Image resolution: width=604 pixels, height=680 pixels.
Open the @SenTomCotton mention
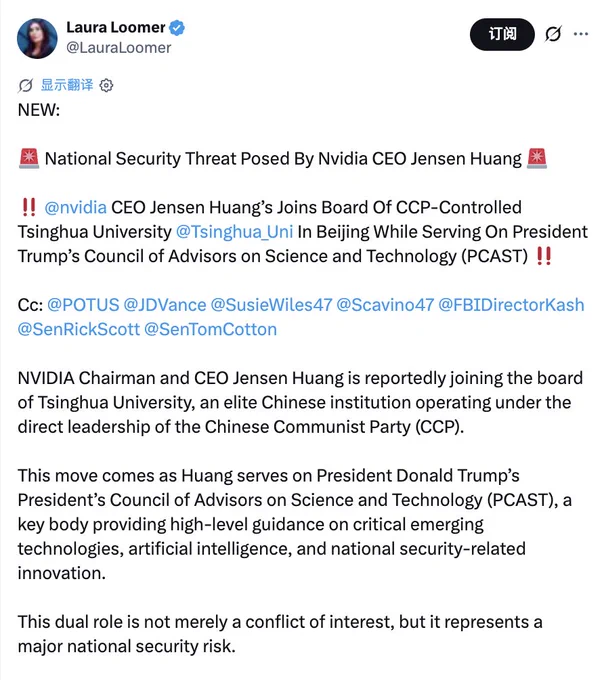click(x=210, y=330)
